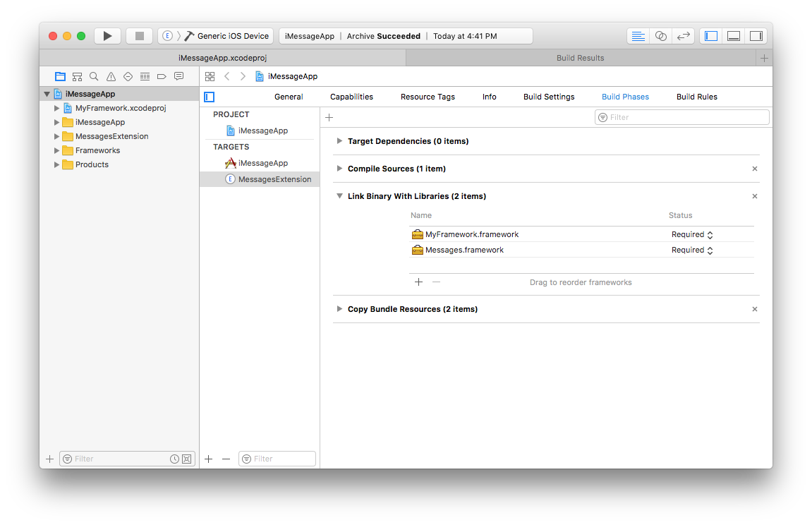Expand the MessagesExtension folder
Viewport: 812px width, 525px height.
coord(57,136)
